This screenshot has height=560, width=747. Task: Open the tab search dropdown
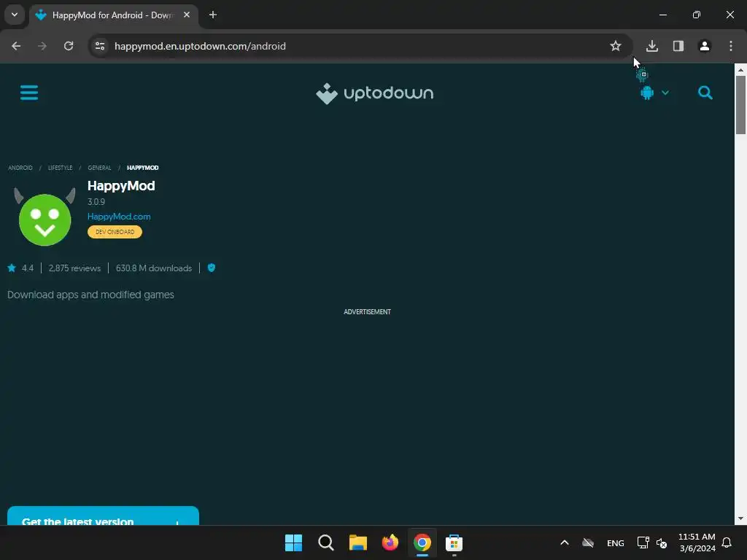point(15,15)
